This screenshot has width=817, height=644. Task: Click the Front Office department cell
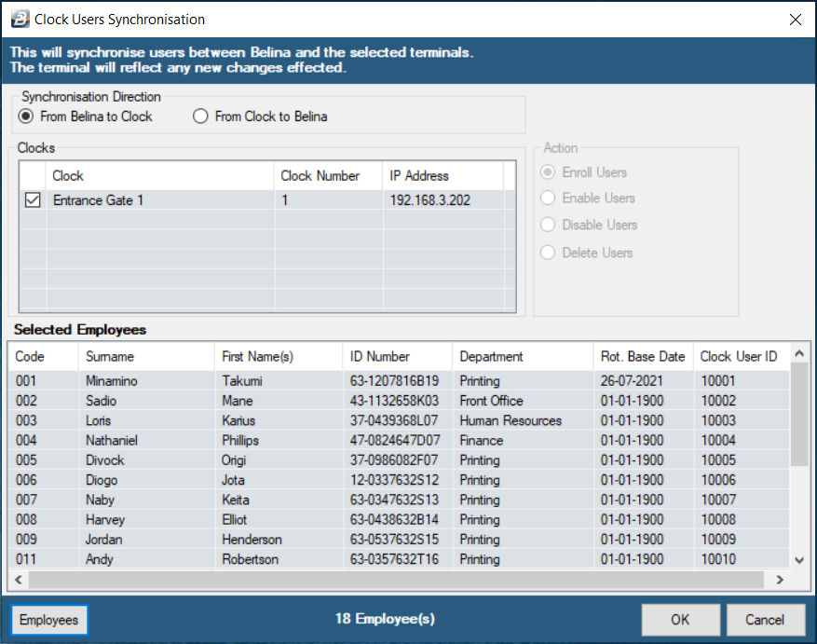[491, 401]
